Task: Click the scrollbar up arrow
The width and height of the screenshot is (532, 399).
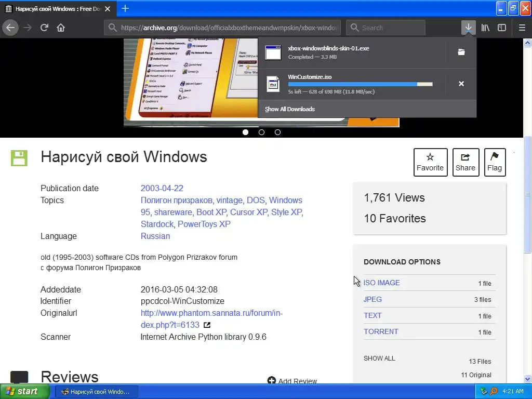Action: [x=527, y=43]
